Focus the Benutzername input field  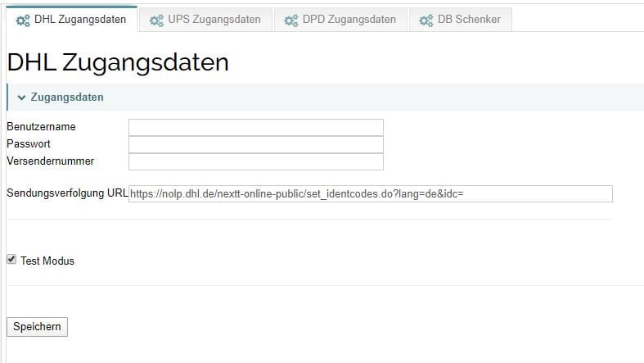pos(256,128)
